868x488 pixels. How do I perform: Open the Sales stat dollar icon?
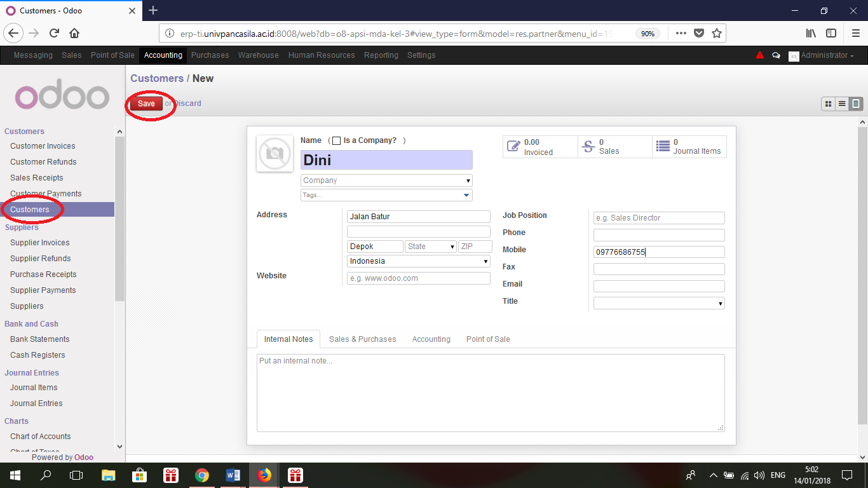click(x=588, y=146)
